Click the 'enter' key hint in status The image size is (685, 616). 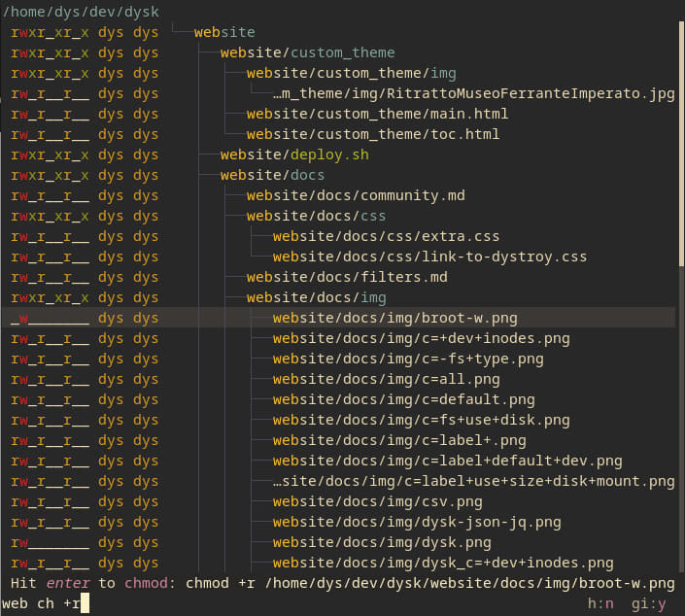68,583
